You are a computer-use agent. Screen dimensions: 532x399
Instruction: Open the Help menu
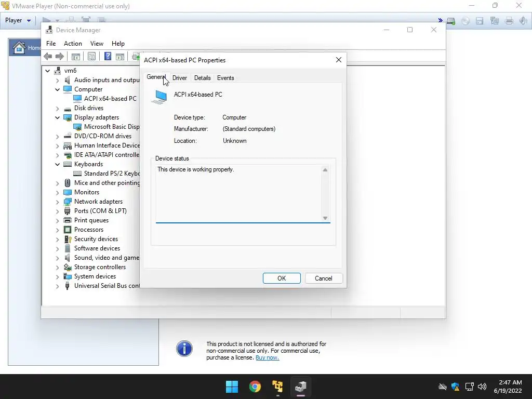pyautogui.click(x=118, y=44)
